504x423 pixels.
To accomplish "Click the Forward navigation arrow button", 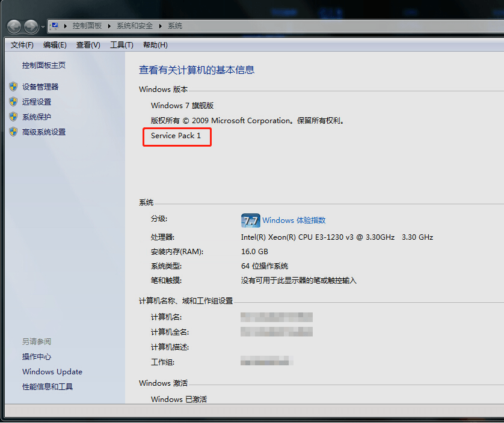I will click(x=31, y=26).
